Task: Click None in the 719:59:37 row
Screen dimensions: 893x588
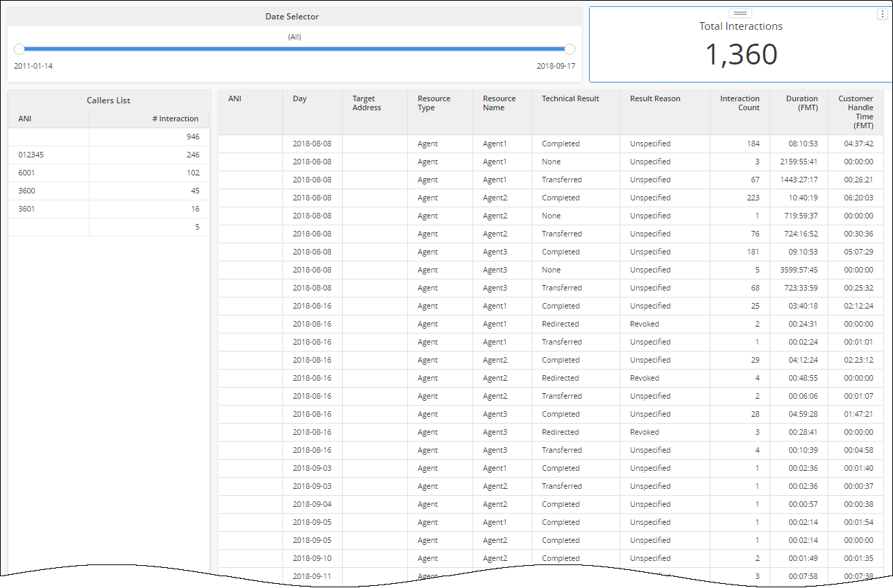Action: pos(551,216)
